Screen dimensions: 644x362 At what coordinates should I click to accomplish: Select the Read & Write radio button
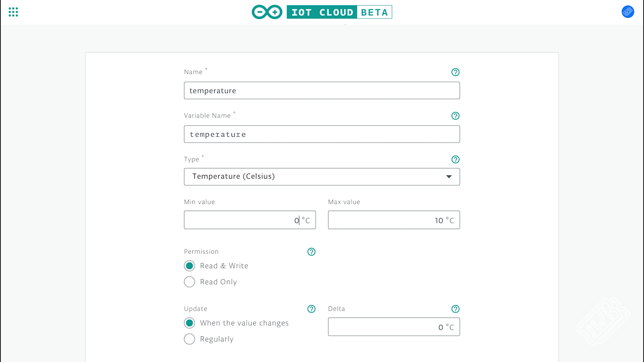[x=189, y=266]
